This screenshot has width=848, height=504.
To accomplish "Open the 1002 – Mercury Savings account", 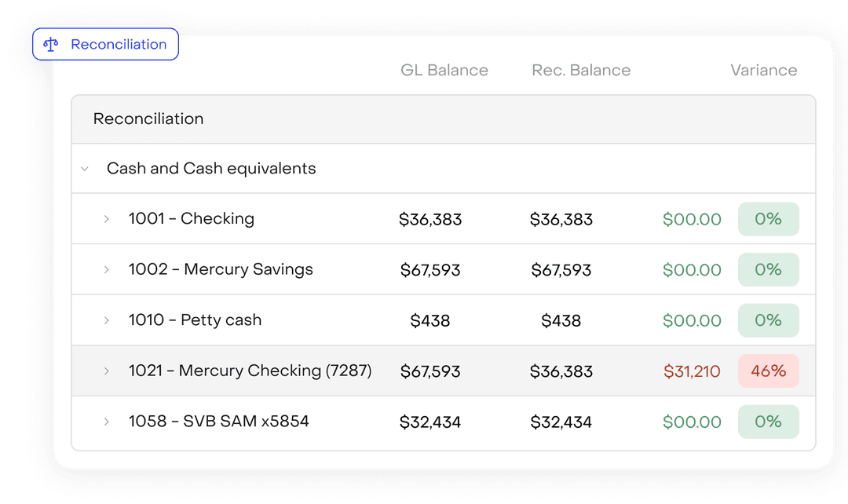I will tap(221, 269).
